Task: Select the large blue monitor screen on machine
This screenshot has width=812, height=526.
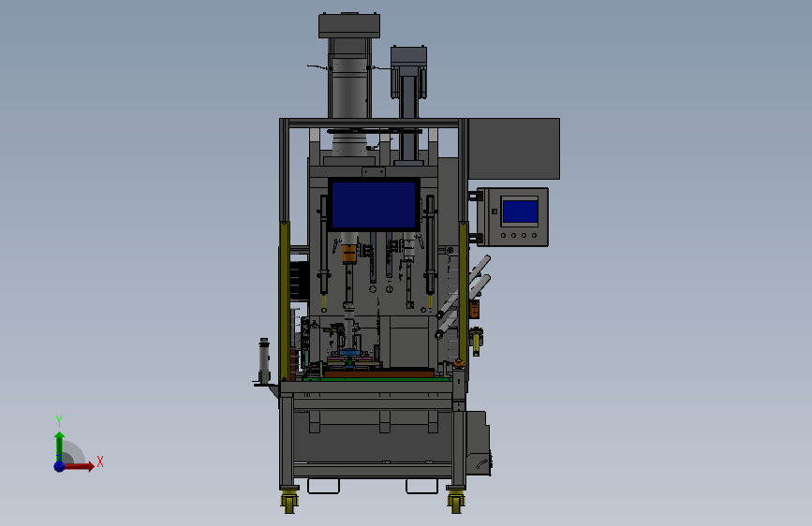Action: coord(374,204)
